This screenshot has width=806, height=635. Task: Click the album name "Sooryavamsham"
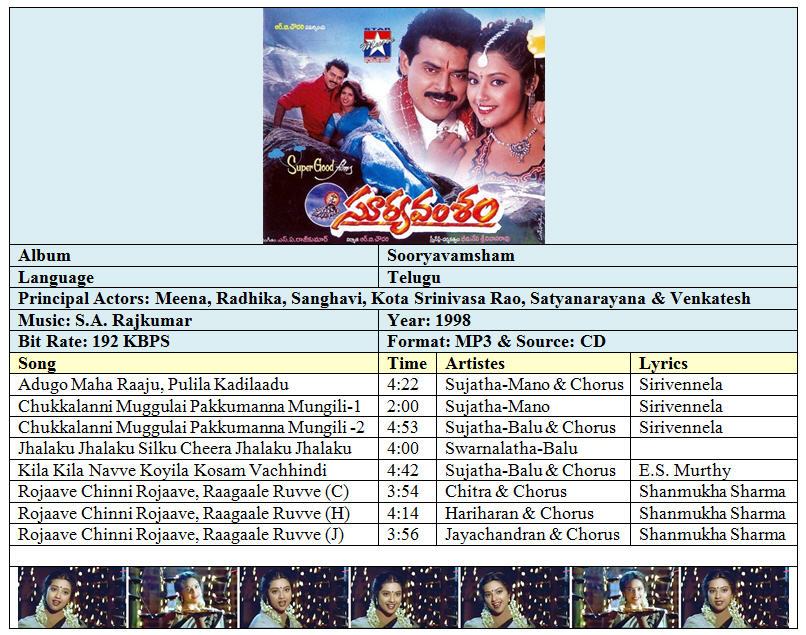pyautogui.click(x=451, y=256)
